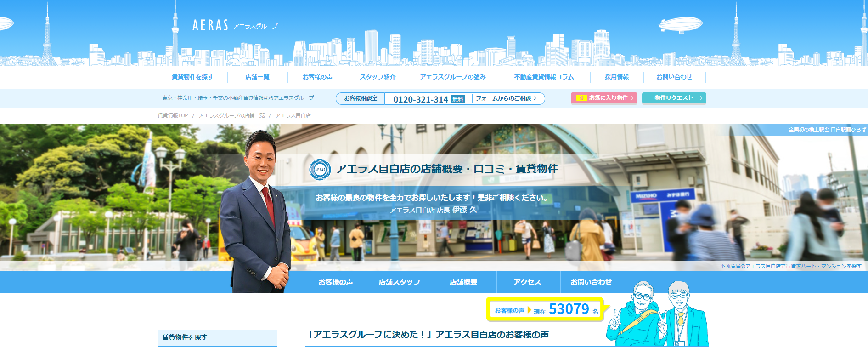The image size is (868, 348).
Task: Click the two illustrated customers cartoon
Action: [x=657, y=315]
